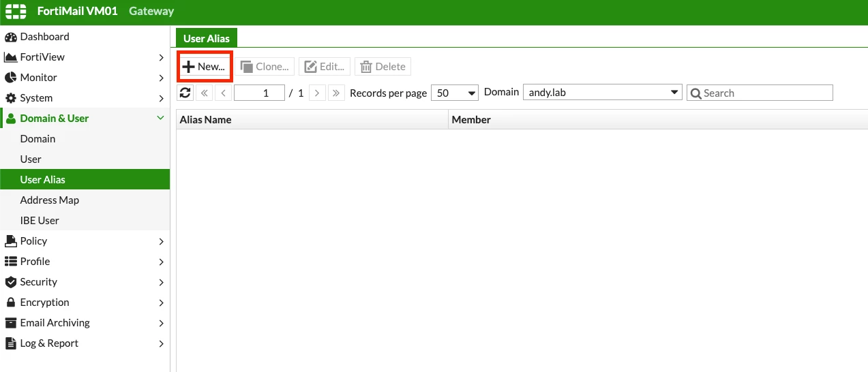Click the magnifier icon in search box
868x372 pixels.
(696, 93)
